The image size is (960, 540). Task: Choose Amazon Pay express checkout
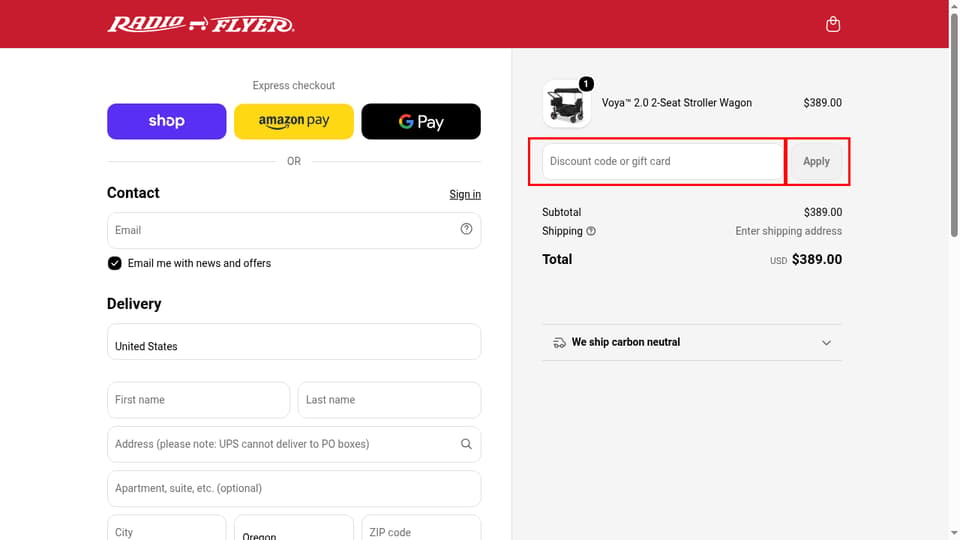tap(294, 121)
